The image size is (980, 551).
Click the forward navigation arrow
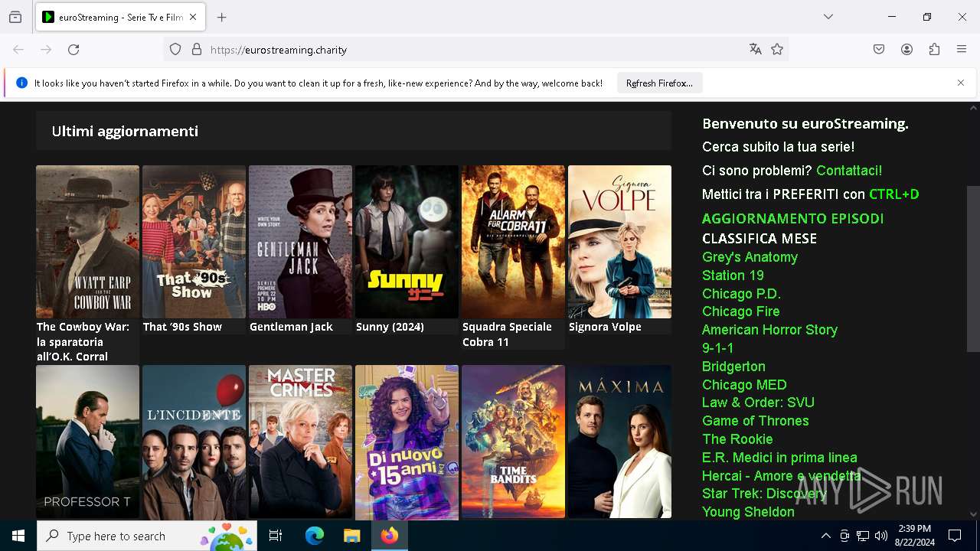[46, 50]
